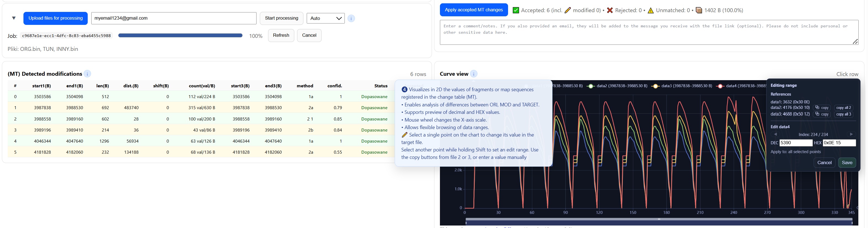
Task: Click Upload files for processing button
Action: (56, 18)
